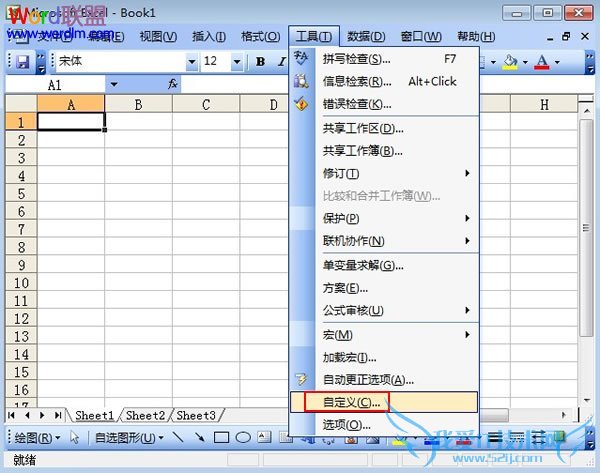
Task: Click the insert function fx icon
Action: click(173, 84)
